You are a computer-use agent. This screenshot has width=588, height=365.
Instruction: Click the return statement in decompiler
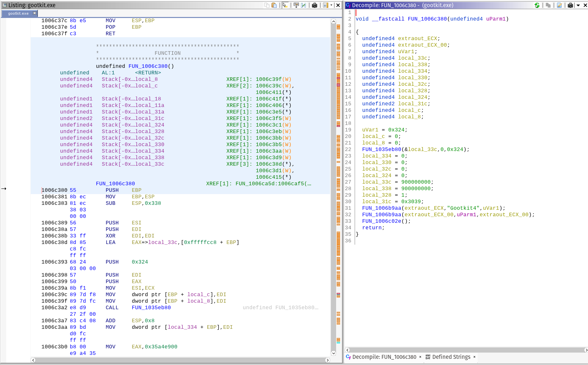click(x=373, y=228)
